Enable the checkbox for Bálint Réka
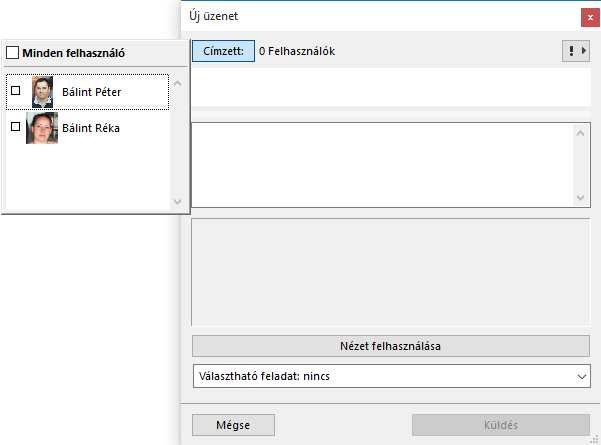This screenshot has height=445, width=601. [15, 127]
